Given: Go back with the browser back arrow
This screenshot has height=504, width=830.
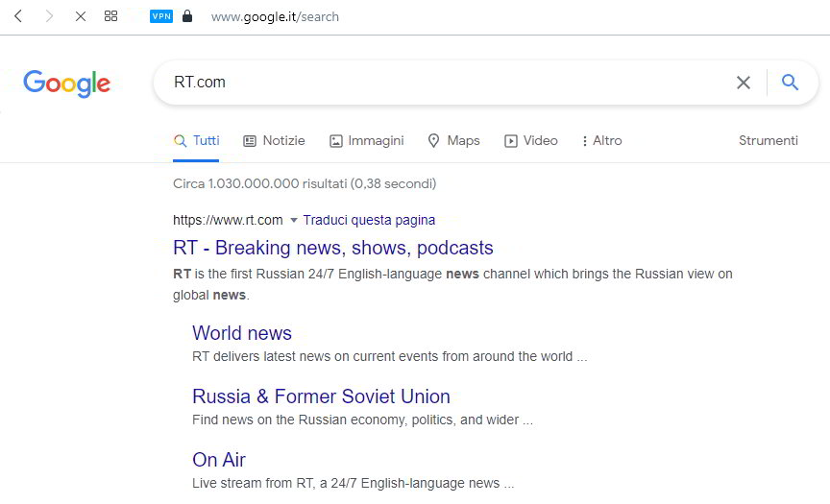Looking at the screenshot, I should tap(18, 16).
